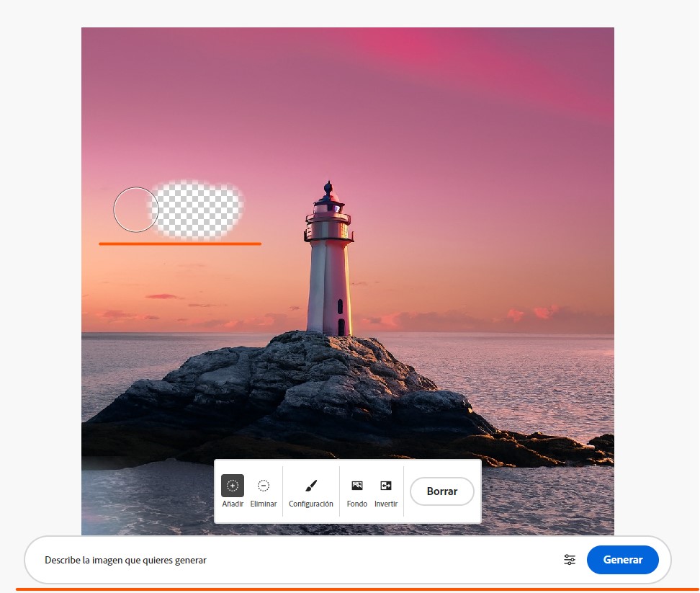Click the blue Generar button
This screenshot has width=700, height=593.
click(622, 560)
